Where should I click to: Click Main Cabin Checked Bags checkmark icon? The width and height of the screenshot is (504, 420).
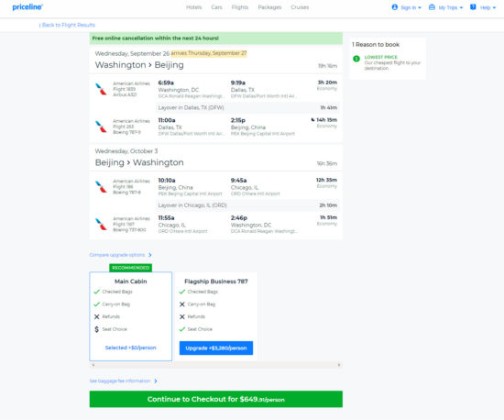pyautogui.click(x=97, y=292)
